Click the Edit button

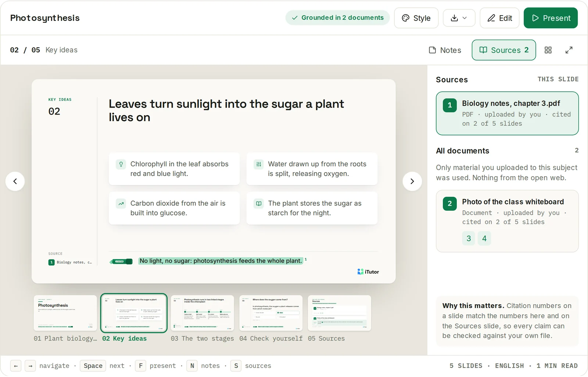click(499, 18)
